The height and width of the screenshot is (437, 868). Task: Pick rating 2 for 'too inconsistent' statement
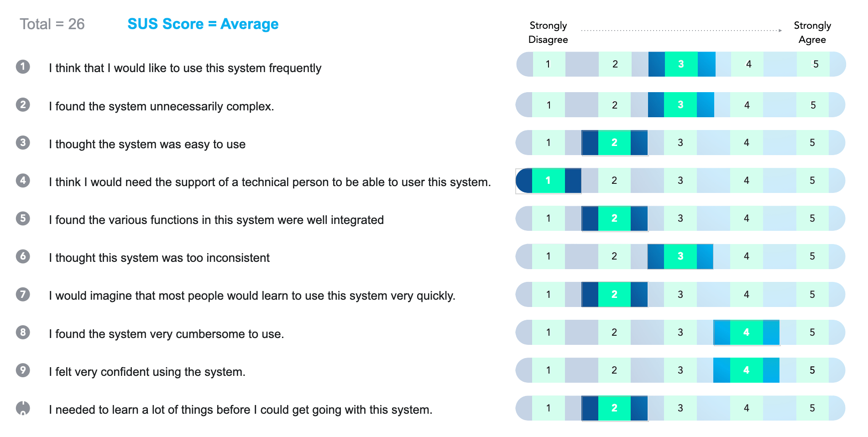tap(614, 256)
